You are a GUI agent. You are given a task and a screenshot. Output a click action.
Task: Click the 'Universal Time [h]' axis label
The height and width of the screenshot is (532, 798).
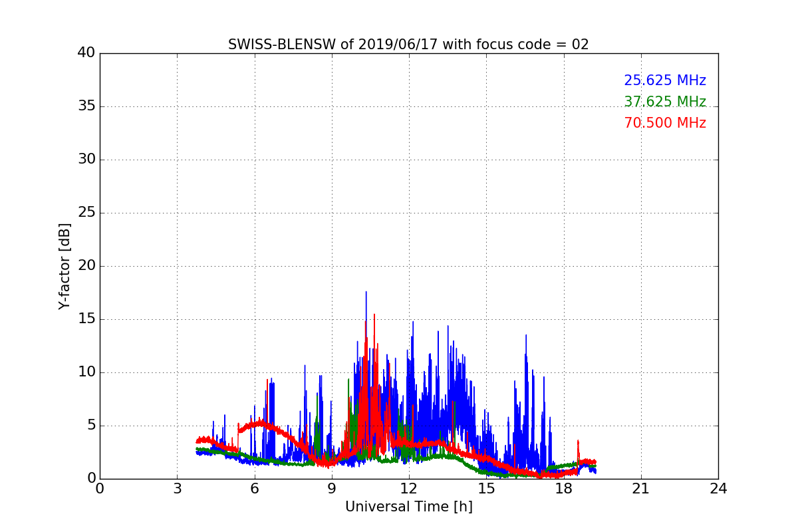[x=408, y=507]
